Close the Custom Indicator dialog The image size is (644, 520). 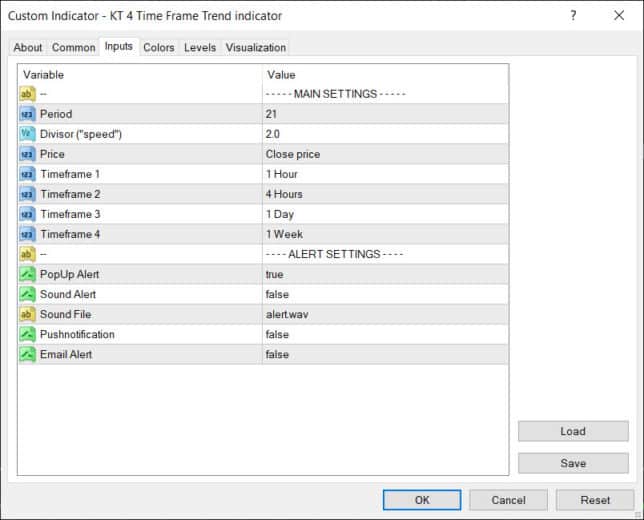point(619,16)
